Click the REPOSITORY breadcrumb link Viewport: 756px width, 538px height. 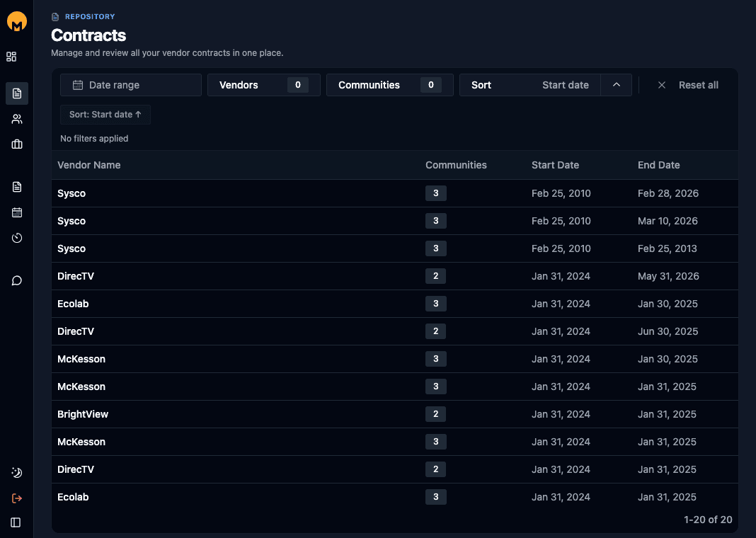click(90, 16)
